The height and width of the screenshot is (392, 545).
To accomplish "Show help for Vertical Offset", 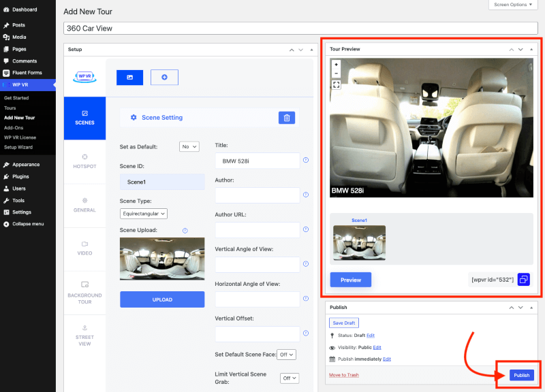I will pyautogui.click(x=306, y=333).
